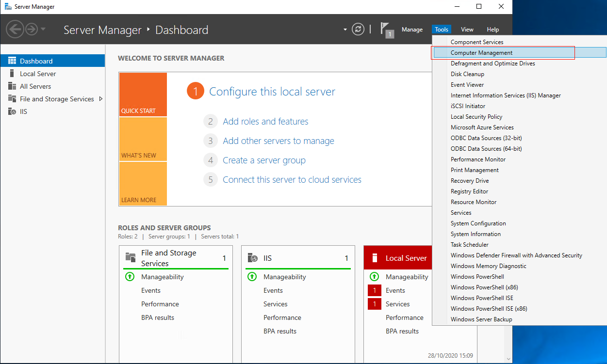Open navigation history dropdown arrow
Image resolution: width=607 pixels, height=364 pixels.
[x=43, y=30]
